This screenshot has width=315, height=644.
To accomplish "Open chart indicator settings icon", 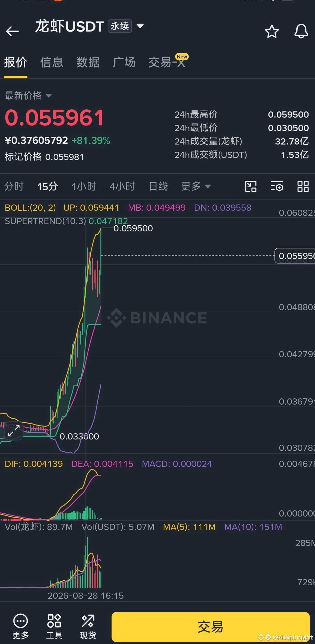I will [x=277, y=186].
